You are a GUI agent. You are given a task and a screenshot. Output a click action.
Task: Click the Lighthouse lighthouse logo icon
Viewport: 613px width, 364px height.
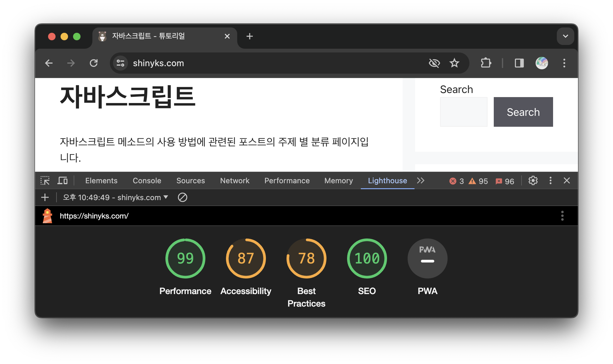[47, 216]
